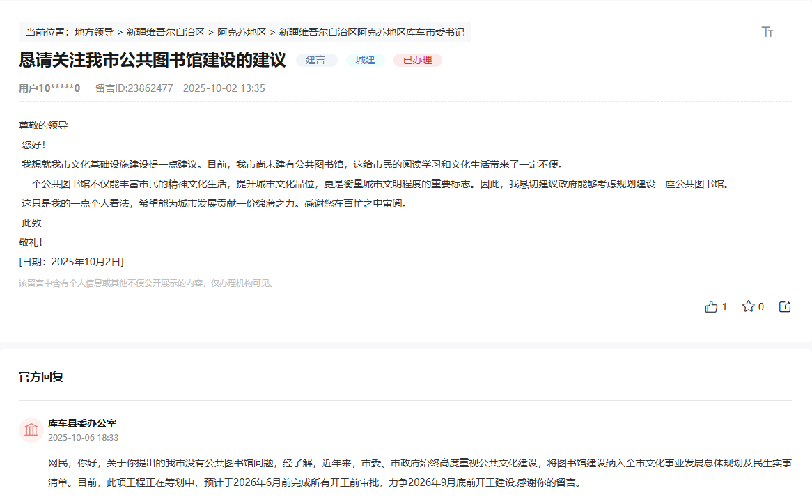Click the title 恳请关注我市公共图书馆建设的建议
812x504 pixels.
click(152, 61)
